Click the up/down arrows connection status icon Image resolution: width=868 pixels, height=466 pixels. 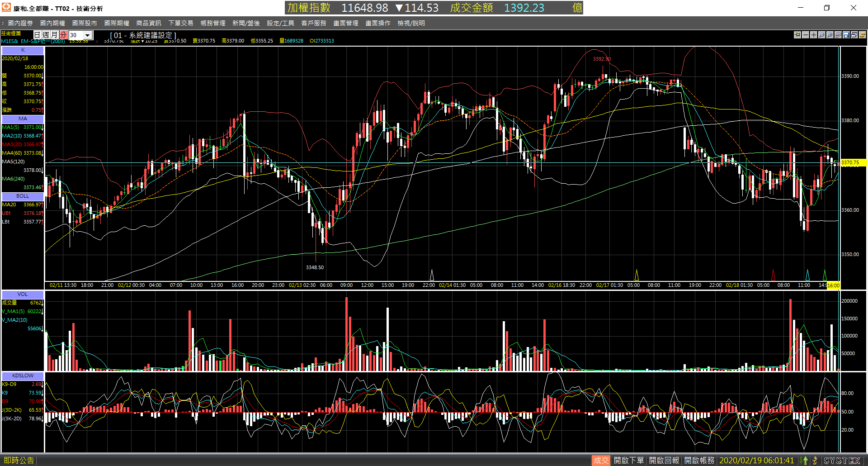pyautogui.click(x=805, y=461)
